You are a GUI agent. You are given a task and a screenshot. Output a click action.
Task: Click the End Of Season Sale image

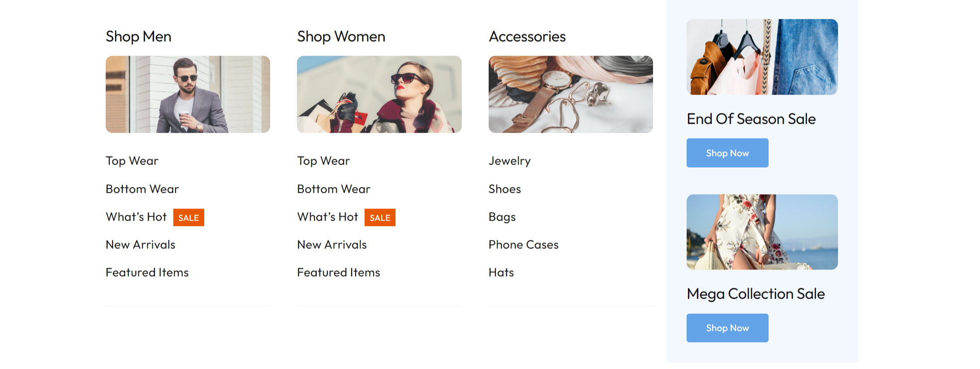click(x=762, y=57)
